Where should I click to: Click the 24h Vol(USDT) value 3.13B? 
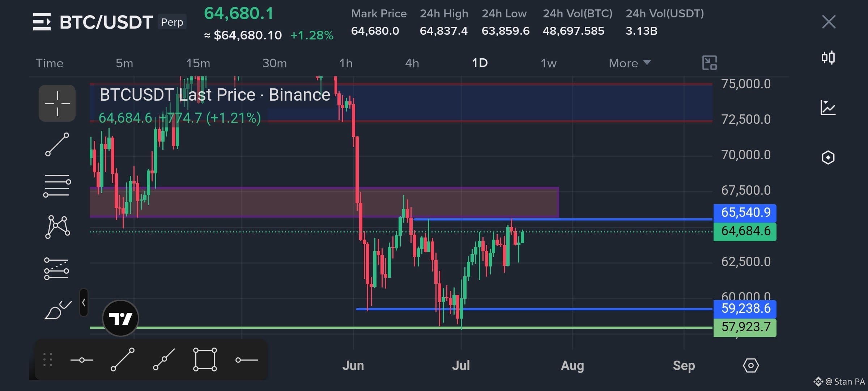(642, 31)
